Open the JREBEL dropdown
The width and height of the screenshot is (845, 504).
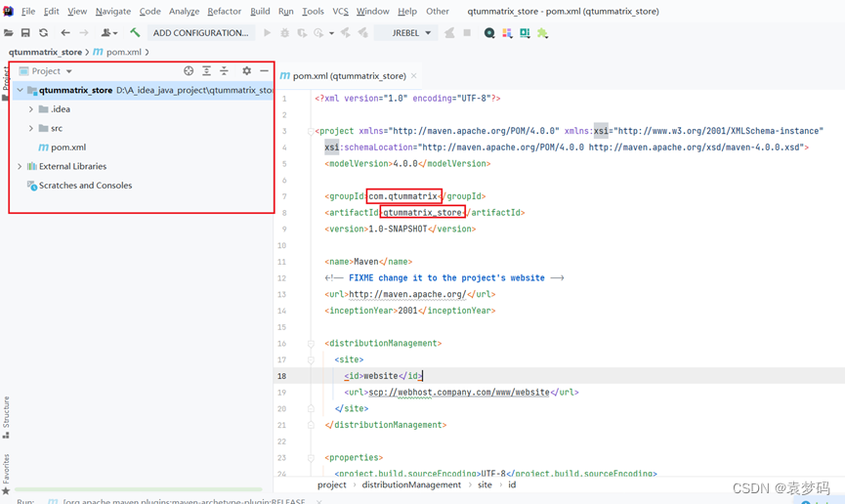point(411,33)
